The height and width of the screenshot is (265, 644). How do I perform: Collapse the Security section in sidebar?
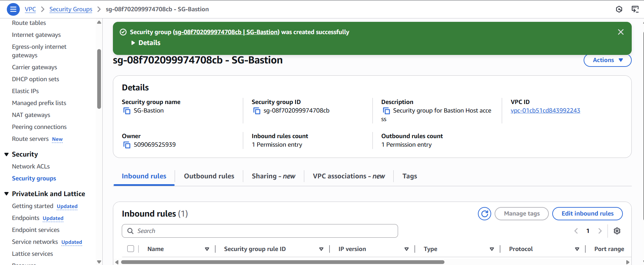point(6,154)
